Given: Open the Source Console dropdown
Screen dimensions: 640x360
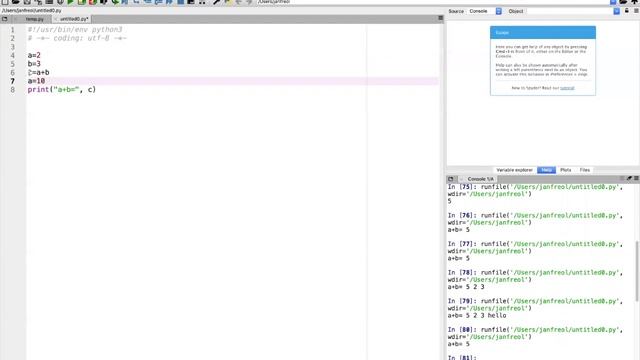Looking at the screenshot, I should click(x=485, y=11).
